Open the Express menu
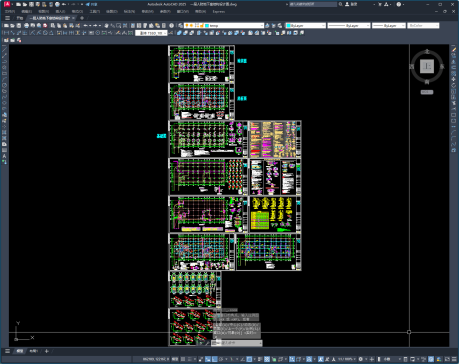Viewport: 459px width, 364px height. tap(219, 11)
